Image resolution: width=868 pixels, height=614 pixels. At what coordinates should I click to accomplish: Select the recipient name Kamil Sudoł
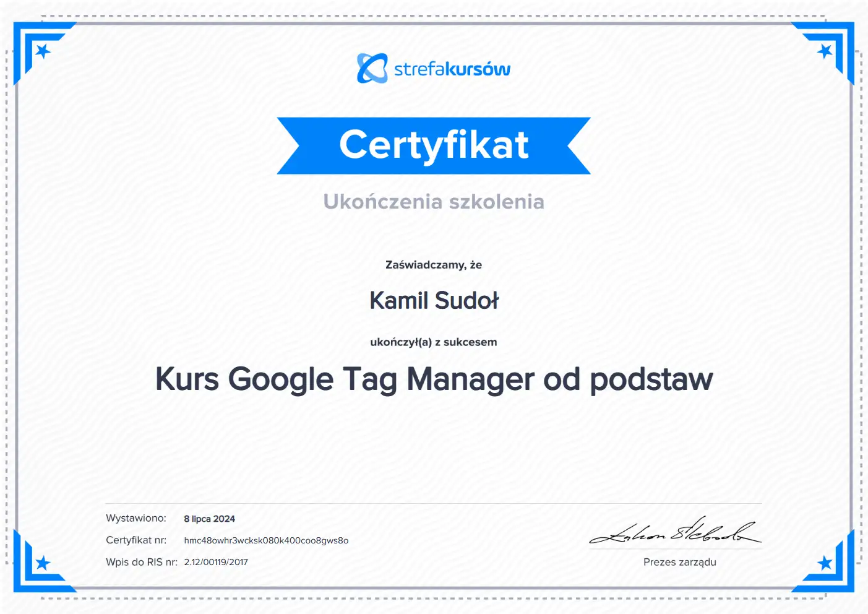coord(434,301)
